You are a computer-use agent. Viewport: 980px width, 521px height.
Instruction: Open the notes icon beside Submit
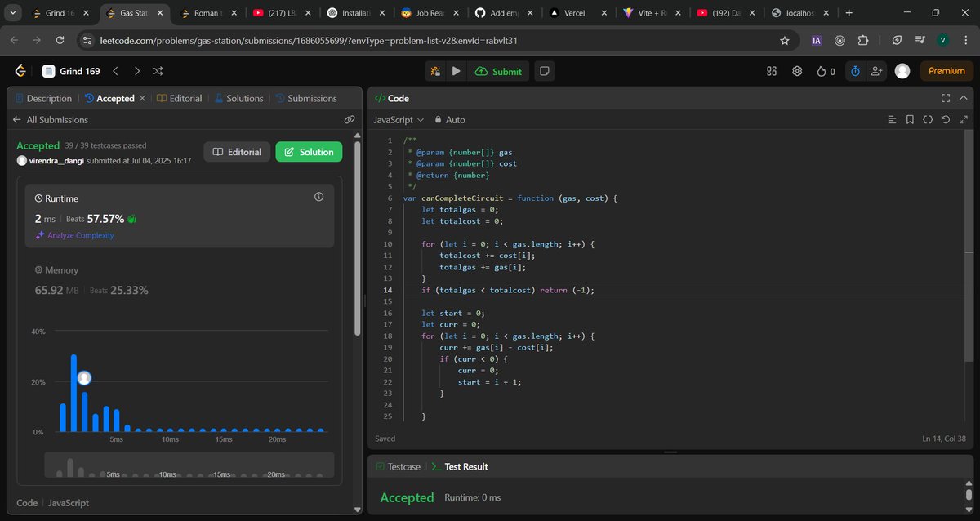pyautogui.click(x=544, y=71)
